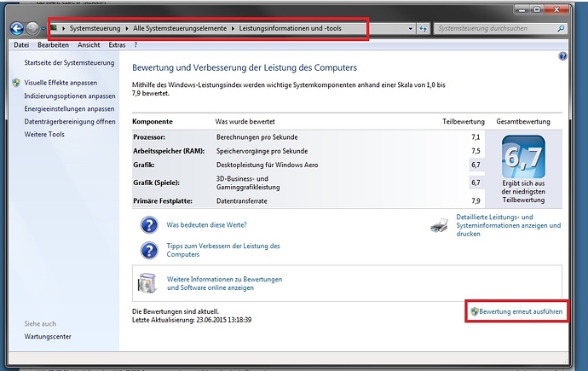
Task: Maximize the window
Action: (x=537, y=9)
